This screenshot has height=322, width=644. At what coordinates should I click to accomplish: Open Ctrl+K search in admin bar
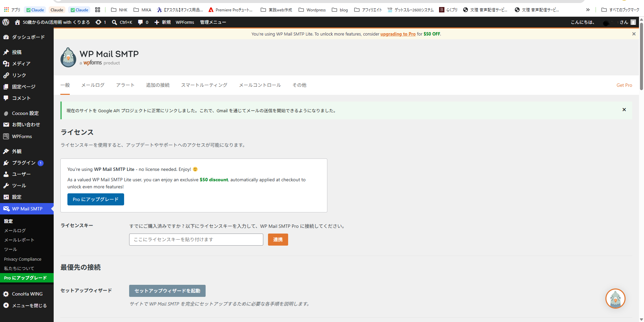tap(122, 22)
